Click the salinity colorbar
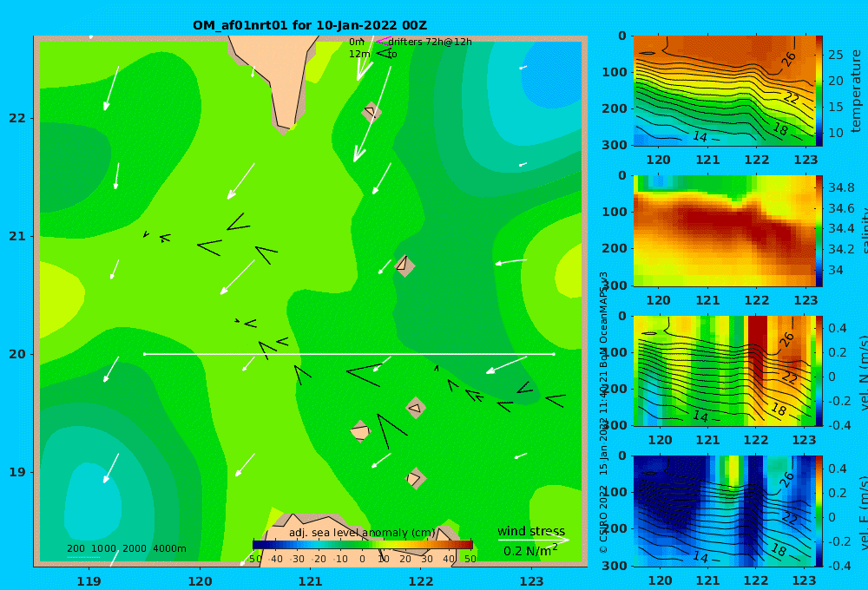868x590 pixels. (x=819, y=231)
